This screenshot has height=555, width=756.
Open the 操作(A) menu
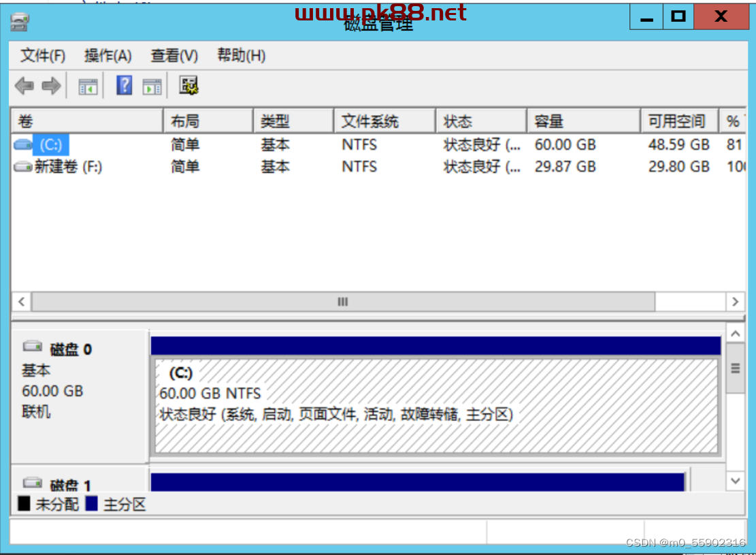[108, 56]
